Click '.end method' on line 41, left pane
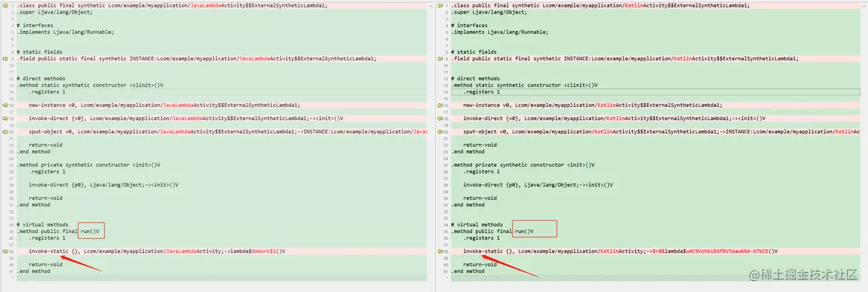868x292 pixels. pos(33,271)
